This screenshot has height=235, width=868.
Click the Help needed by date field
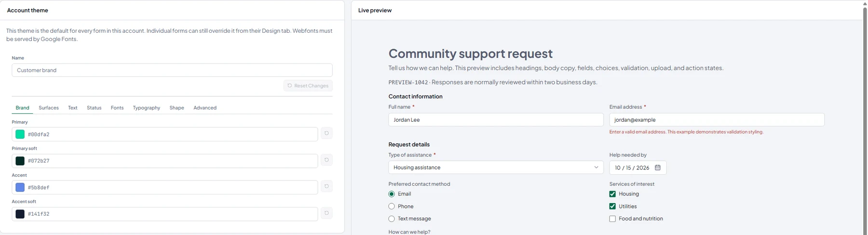[637, 167]
